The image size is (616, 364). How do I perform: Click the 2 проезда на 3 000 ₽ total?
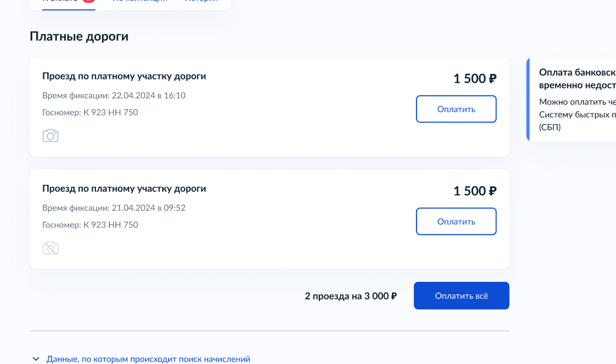tap(351, 296)
